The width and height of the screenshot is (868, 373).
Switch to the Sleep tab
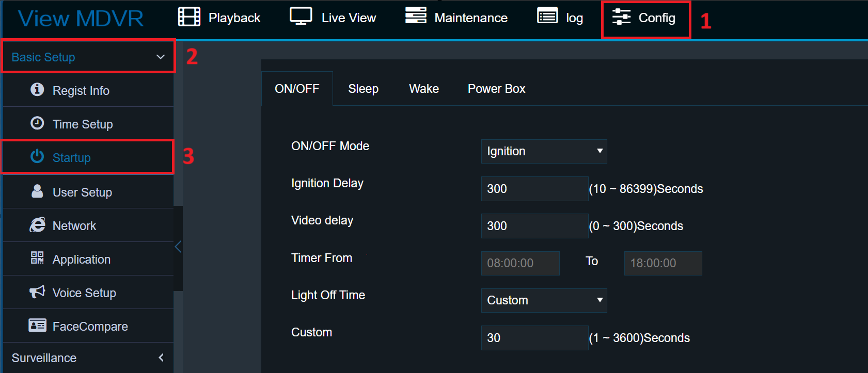coord(363,89)
